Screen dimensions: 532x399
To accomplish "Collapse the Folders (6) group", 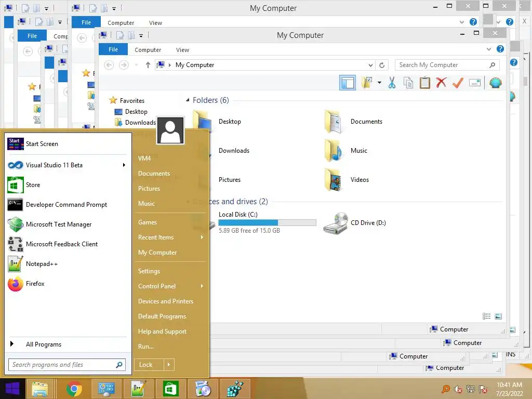I will coord(188,100).
